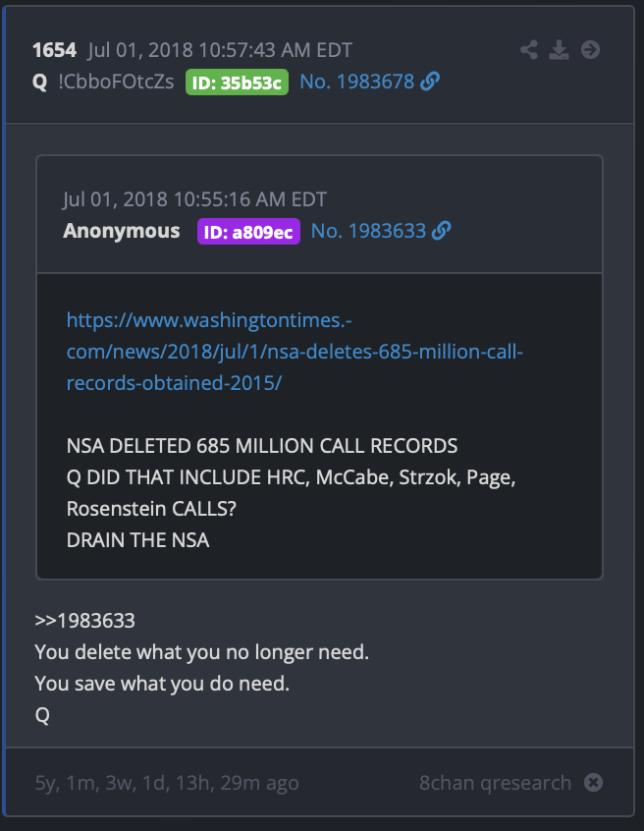Viewport: 644px width, 831px height.
Task: Click the Q author name
Action: coord(39,83)
